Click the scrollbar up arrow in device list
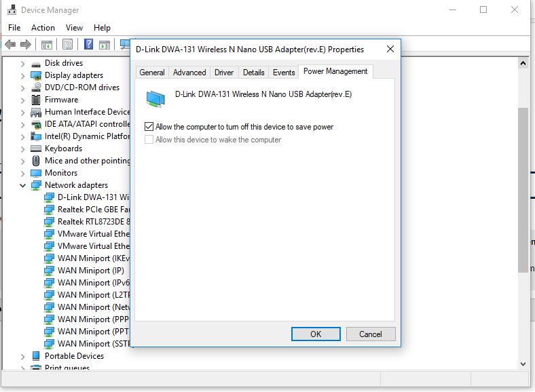This screenshot has width=535, height=392. [523, 63]
